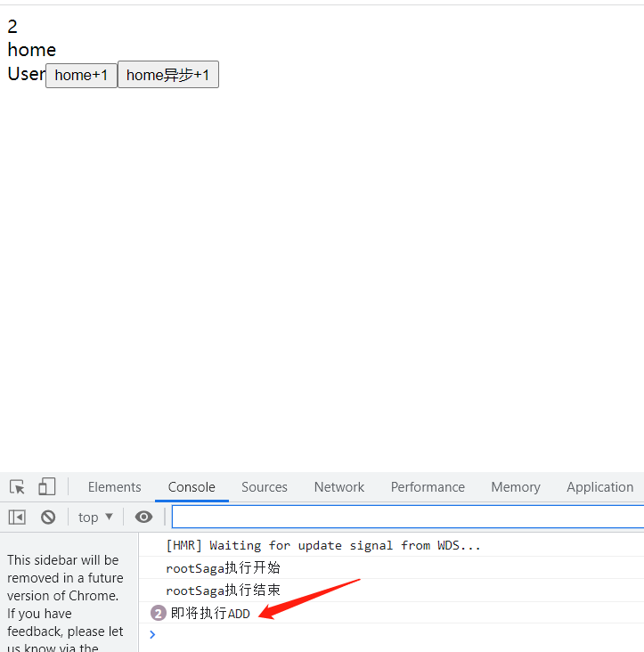Open the Performance tab
The image size is (644, 652).
point(428,487)
